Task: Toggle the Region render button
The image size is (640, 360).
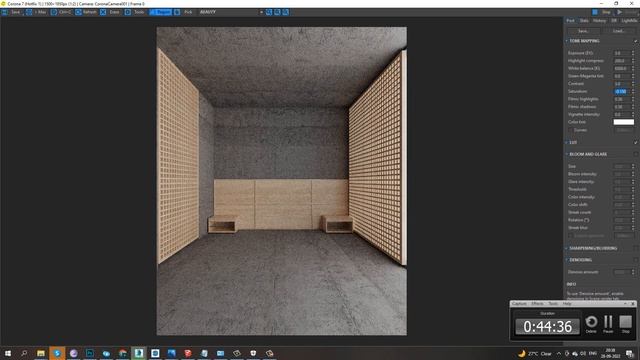Action: (x=160, y=12)
